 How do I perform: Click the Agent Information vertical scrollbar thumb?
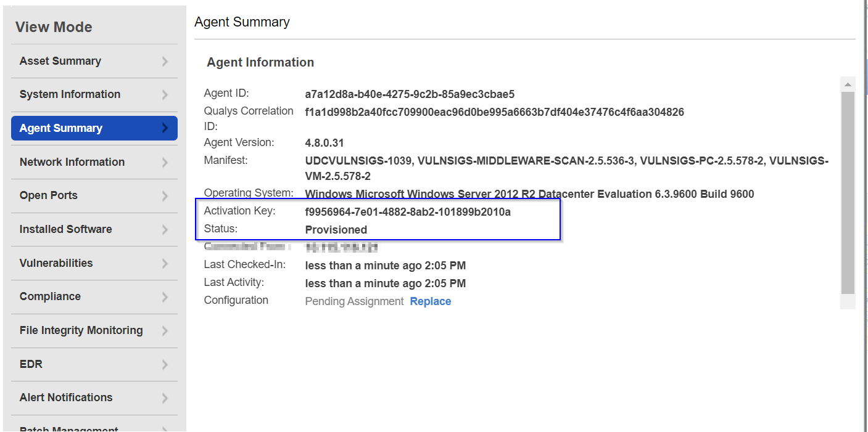[x=848, y=191]
